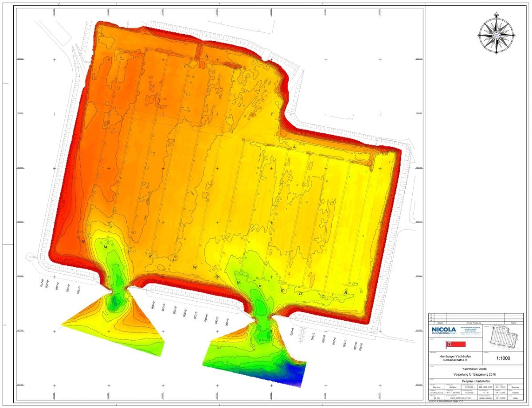Screen dimensions: 532x408
Task: Click the pier label D marker
Action: point(301,293)
